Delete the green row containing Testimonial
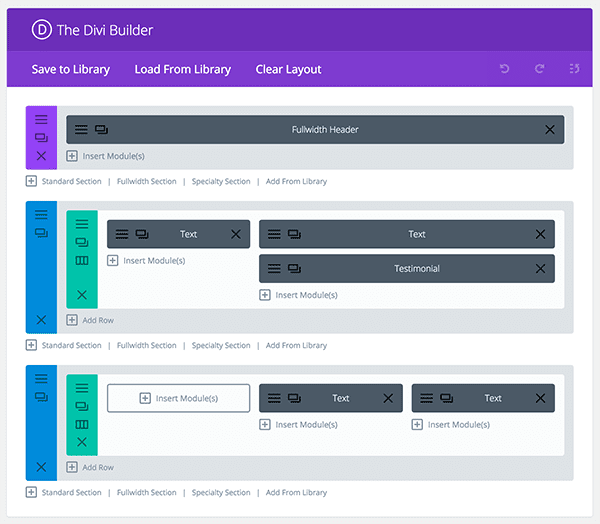This screenshot has width=600, height=524. (x=82, y=295)
